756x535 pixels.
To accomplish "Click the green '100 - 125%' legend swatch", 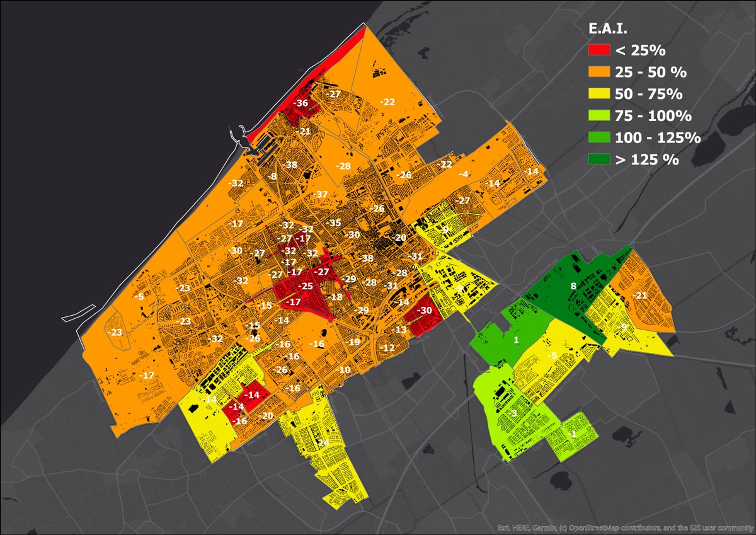I will click(598, 137).
